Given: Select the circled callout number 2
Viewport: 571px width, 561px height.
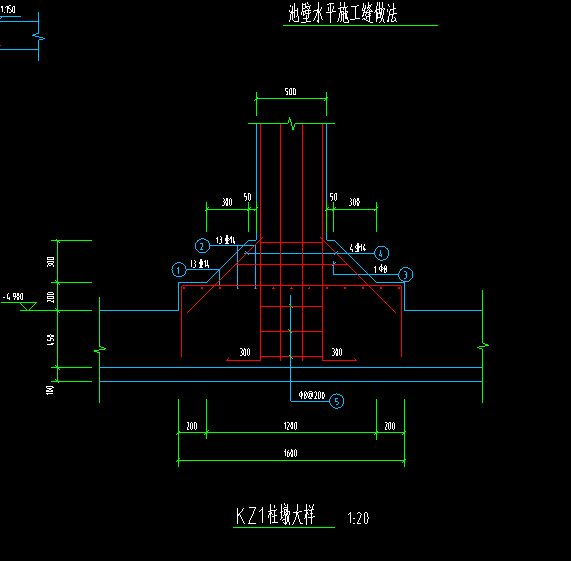Looking at the screenshot, I should tap(202, 246).
